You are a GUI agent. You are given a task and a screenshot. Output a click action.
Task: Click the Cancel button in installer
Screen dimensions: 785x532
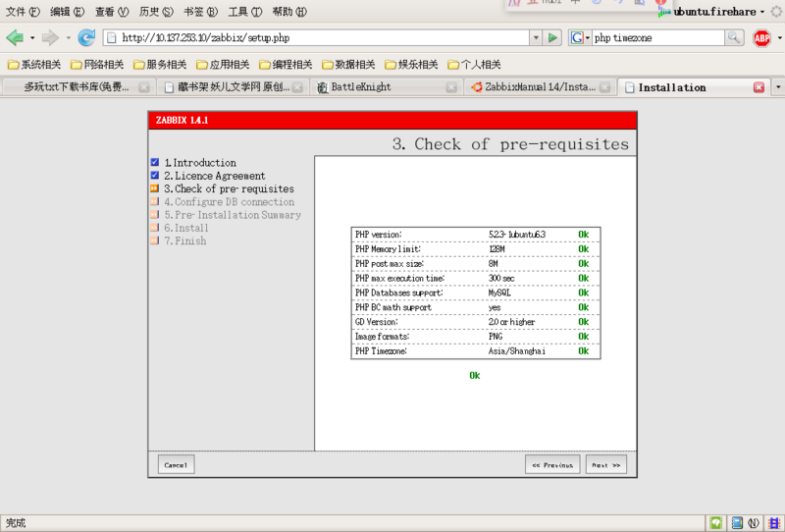(x=177, y=464)
